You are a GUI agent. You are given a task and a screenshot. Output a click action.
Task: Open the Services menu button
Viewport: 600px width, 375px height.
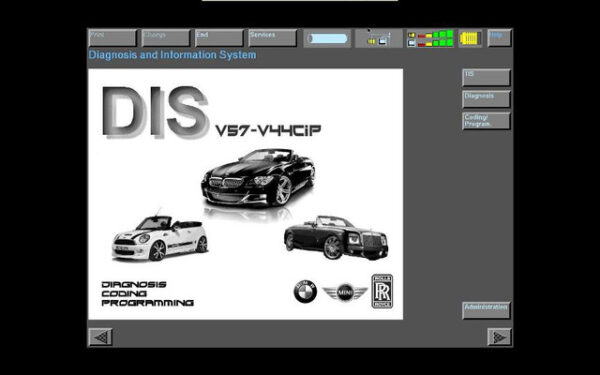click(x=272, y=38)
